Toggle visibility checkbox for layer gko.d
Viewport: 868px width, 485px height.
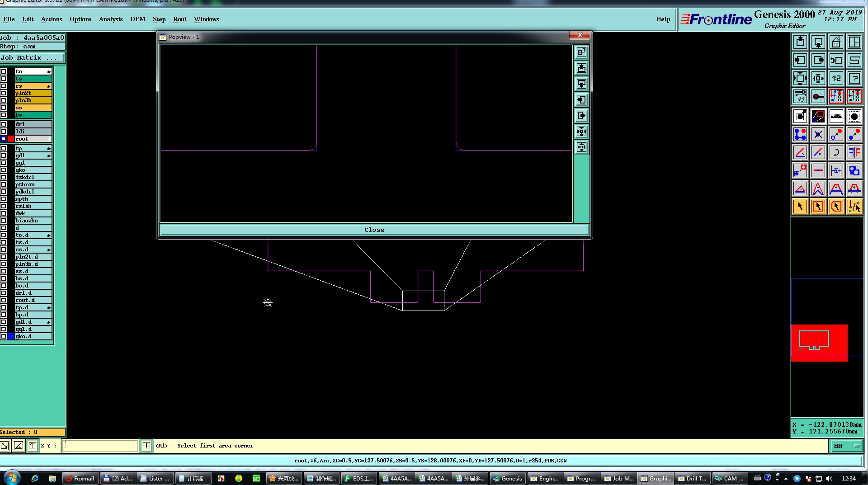coord(4,336)
